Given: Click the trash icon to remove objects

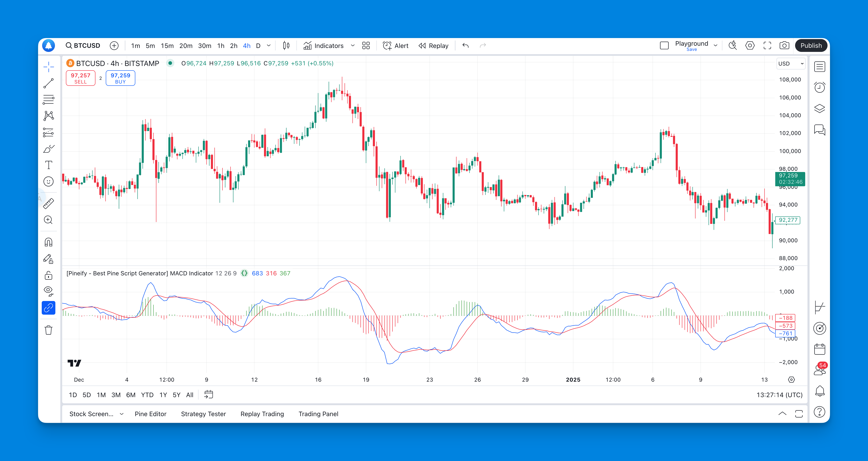Looking at the screenshot, I should (49, 330).
